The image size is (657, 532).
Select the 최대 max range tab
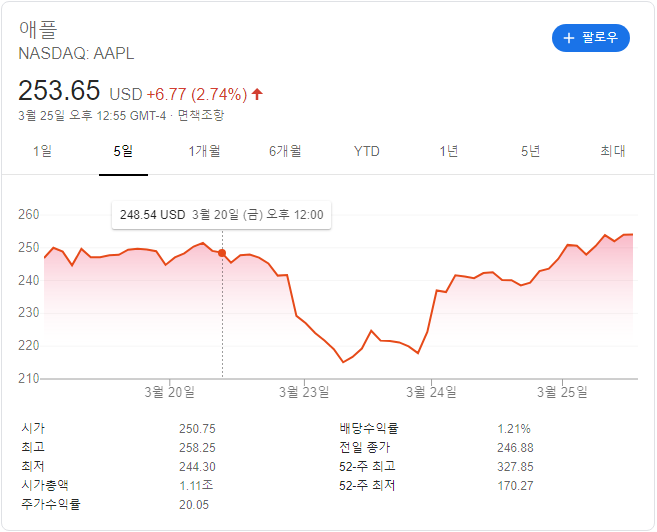click(x=613, y=151)
